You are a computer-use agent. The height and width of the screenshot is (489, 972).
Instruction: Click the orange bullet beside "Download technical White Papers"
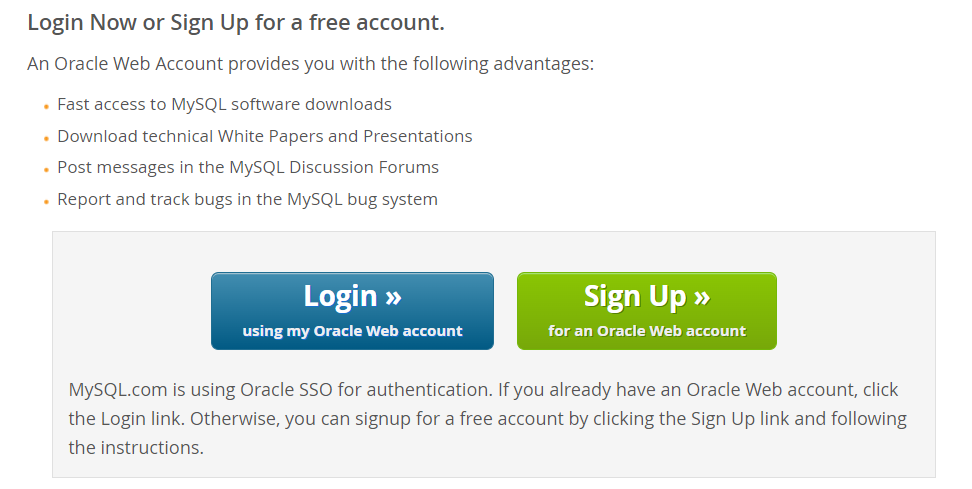(x=46, y=139)
